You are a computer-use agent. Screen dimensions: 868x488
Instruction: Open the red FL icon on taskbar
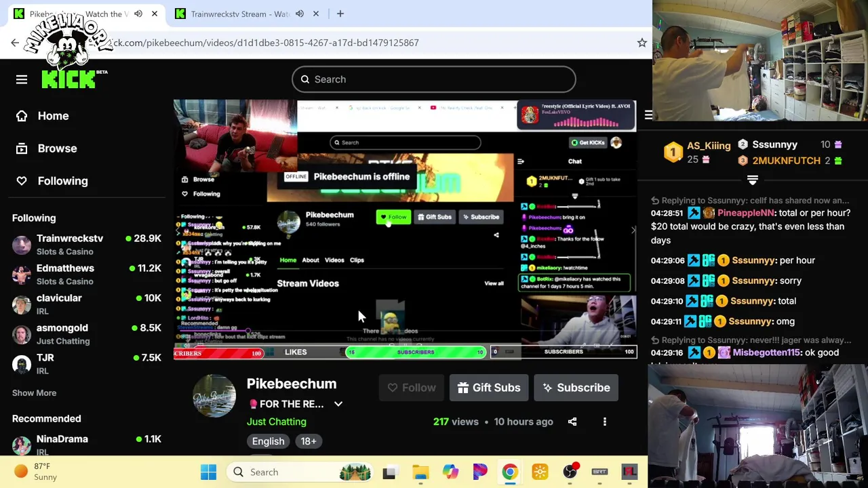coord(629,472)
